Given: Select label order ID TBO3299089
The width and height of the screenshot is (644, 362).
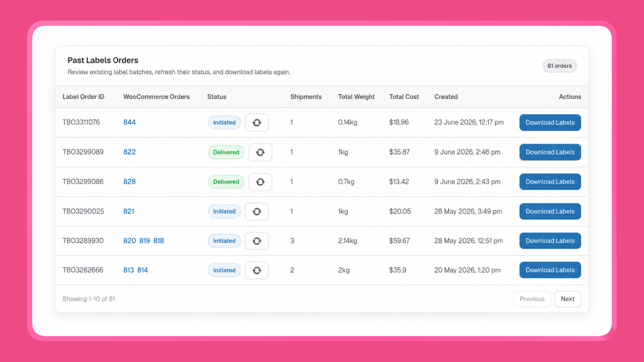Looking at the screenshot, I should click(83, 152).
